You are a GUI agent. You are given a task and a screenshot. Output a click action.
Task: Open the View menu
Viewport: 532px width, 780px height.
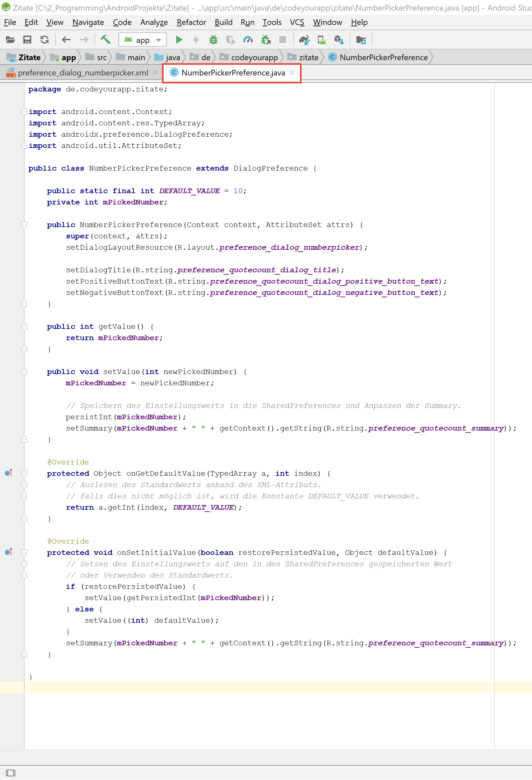click(55, 22)
